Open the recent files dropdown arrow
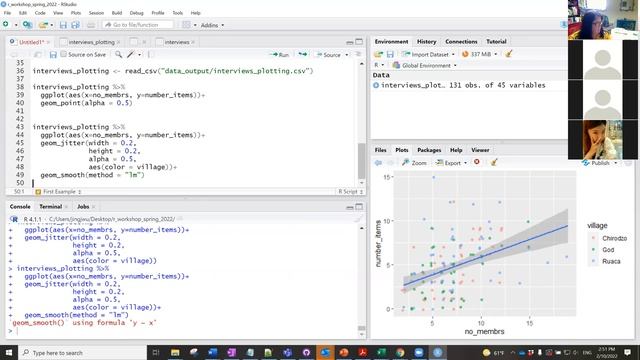The height and width of the screenshot is (360, 640). point(52,25)
